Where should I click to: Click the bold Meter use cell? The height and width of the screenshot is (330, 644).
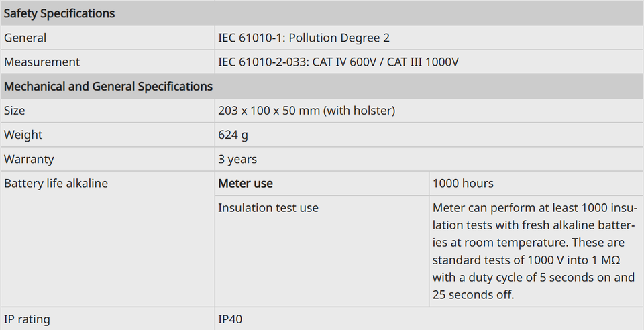coord(321,183)
